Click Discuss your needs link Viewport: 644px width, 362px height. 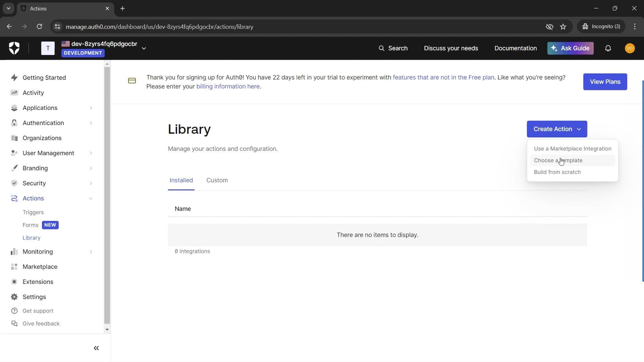click(451, 48)
